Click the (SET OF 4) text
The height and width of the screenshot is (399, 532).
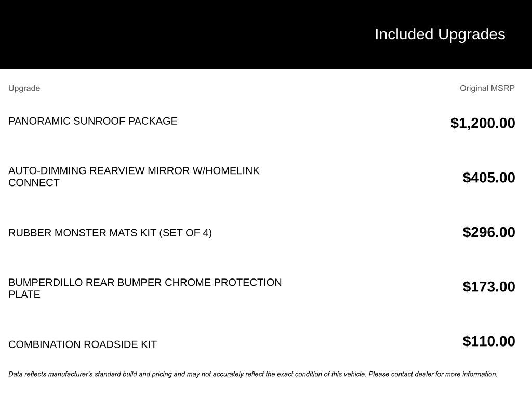click(185, 233)
